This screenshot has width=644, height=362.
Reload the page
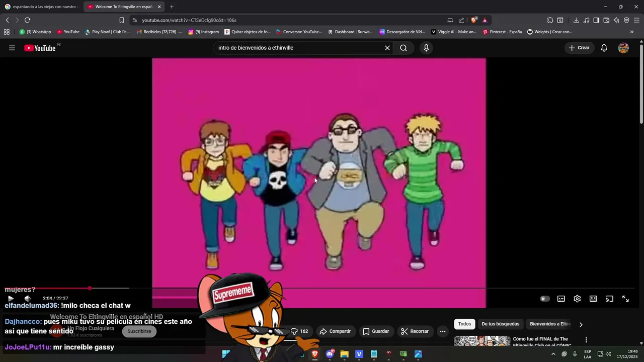27,20
